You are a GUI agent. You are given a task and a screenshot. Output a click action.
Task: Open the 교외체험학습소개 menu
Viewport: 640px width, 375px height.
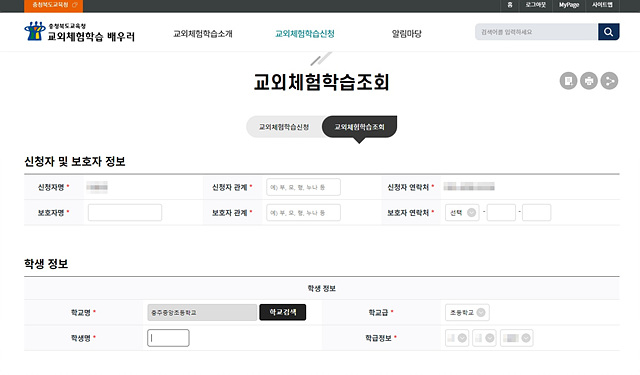pyautogui.click(x=203, y=34)
